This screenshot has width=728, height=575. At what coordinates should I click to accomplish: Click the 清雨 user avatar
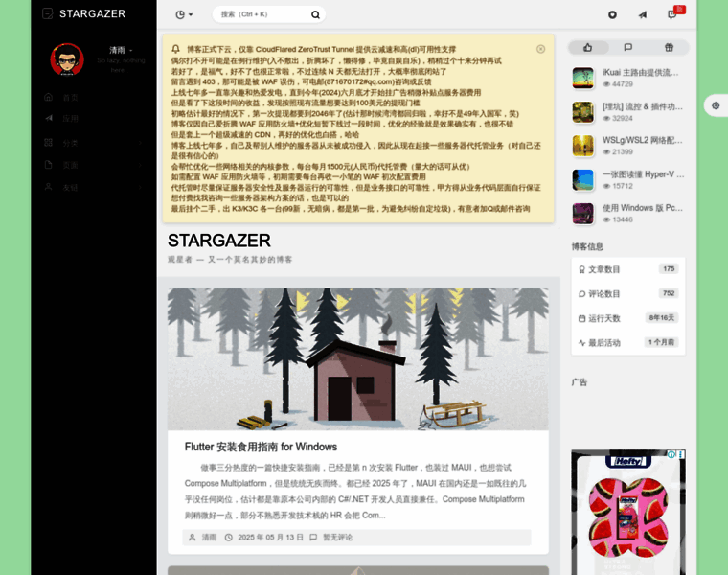tap(67, 59)
